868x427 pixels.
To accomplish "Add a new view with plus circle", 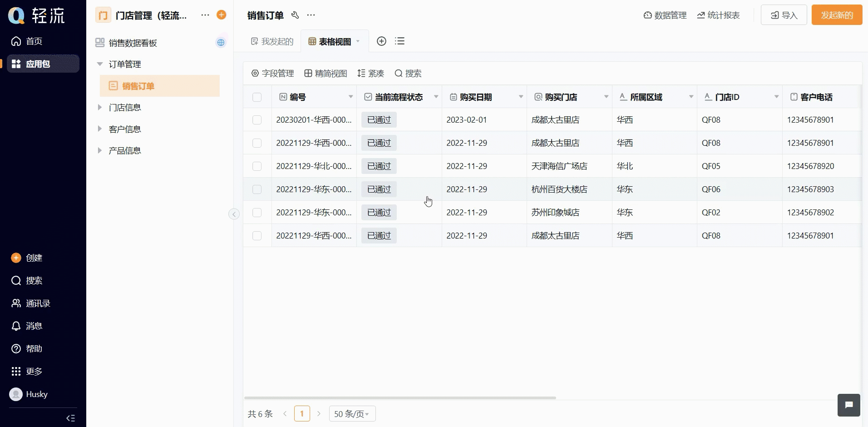I will (382, 41).
